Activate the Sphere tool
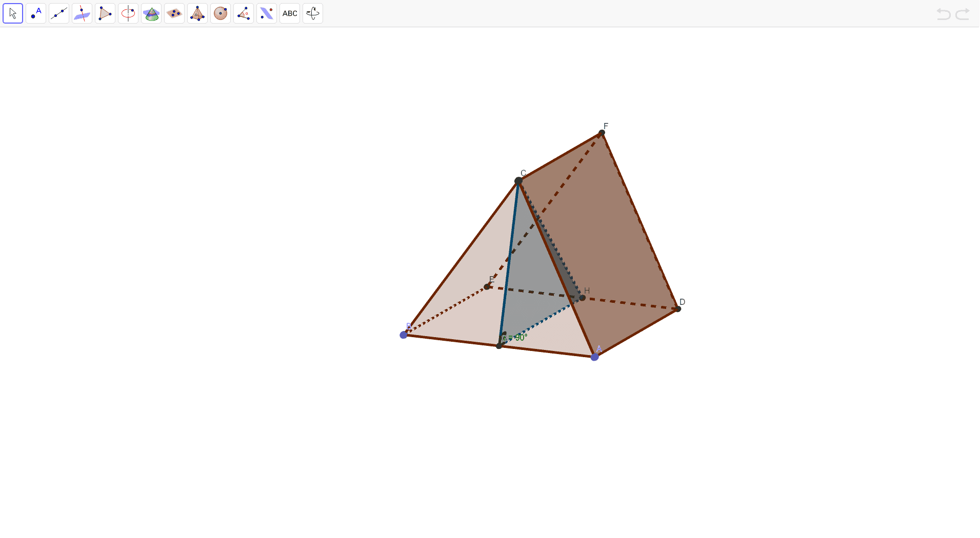 (x=221, y=13)
